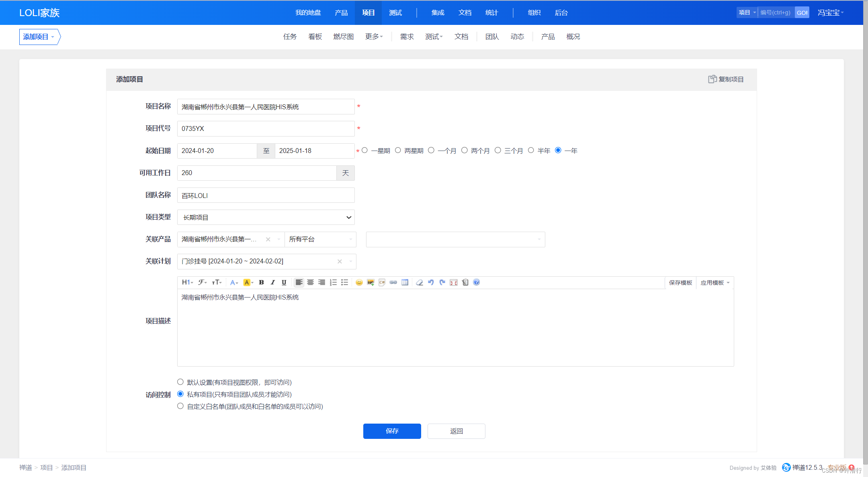868x477 pixels.
Task: Open the 统计 top navigation item
Action: tap(491, 12)
